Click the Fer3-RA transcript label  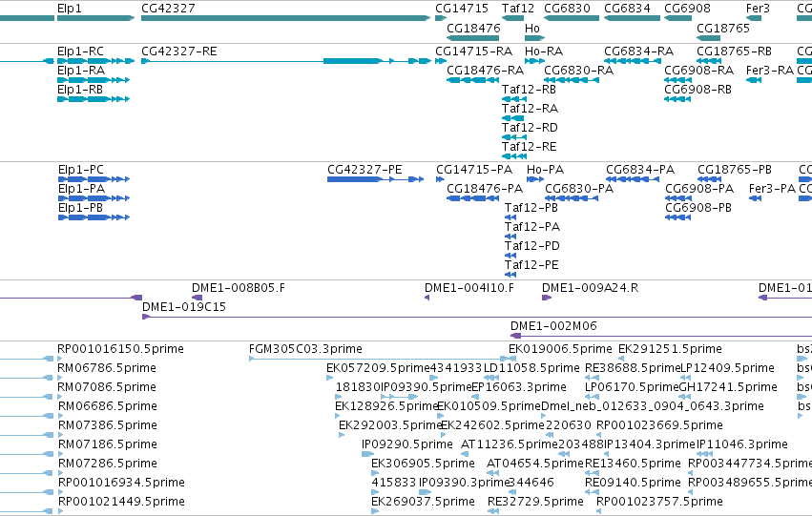(x=769, y=71)
